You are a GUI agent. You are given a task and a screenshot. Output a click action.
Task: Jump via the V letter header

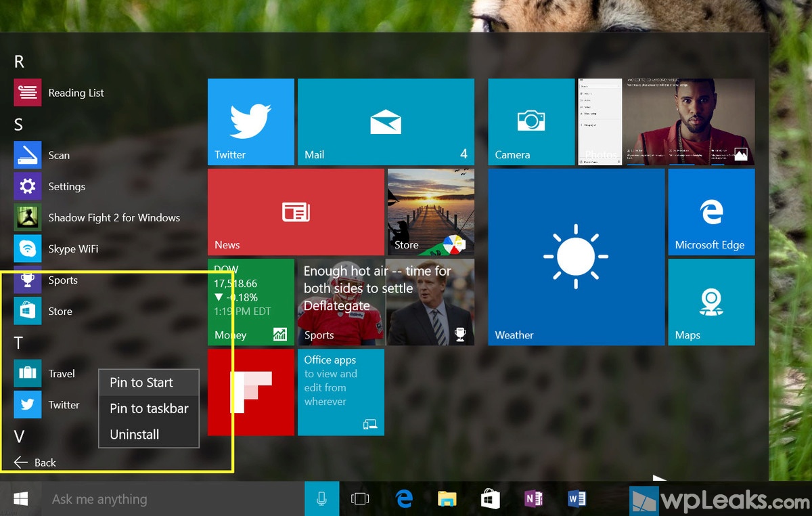click(19, 437)
